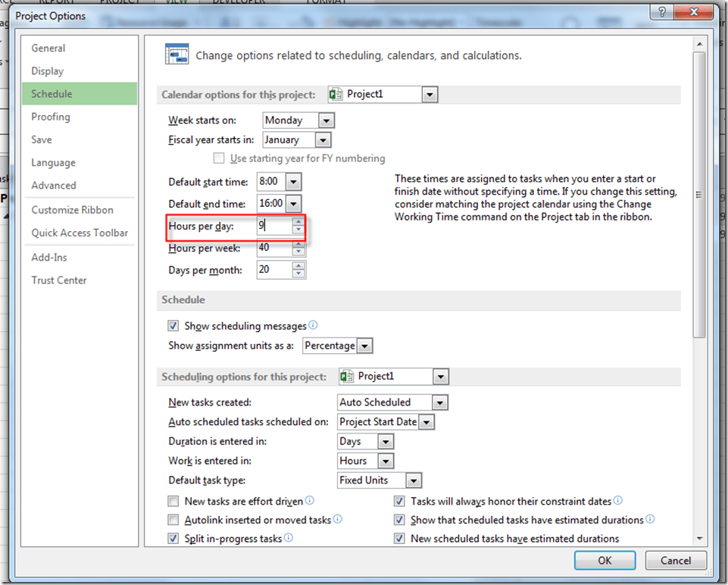728x585 pixels.
Task: Click info icon next to effort driven option
Action: tap(309, 501)
